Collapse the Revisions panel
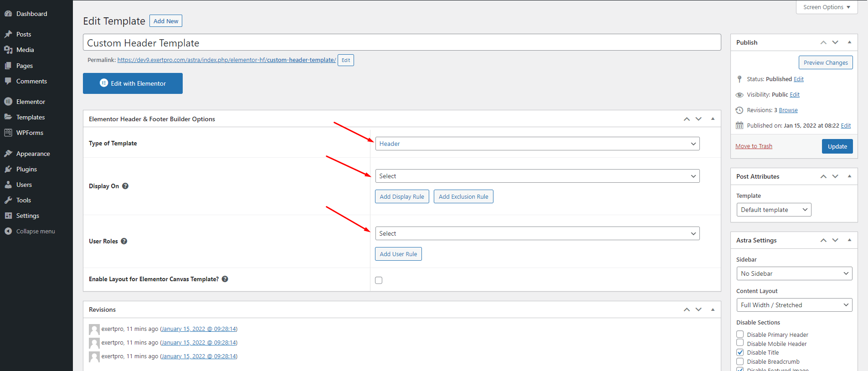Image resolution: width=868 pixels, height=371 pixels. (713, 309)
